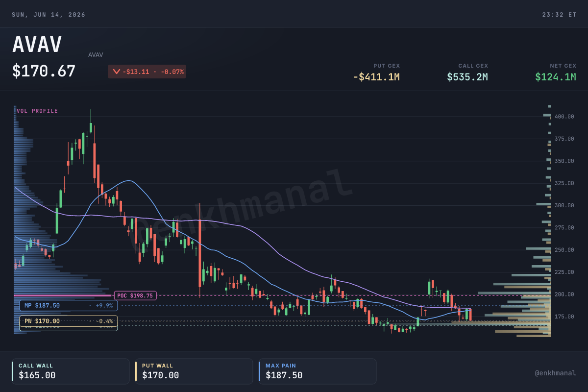588x392 pixels.
Task: Select the Call GEX value $535.2M
Action: tap(467, 77)
